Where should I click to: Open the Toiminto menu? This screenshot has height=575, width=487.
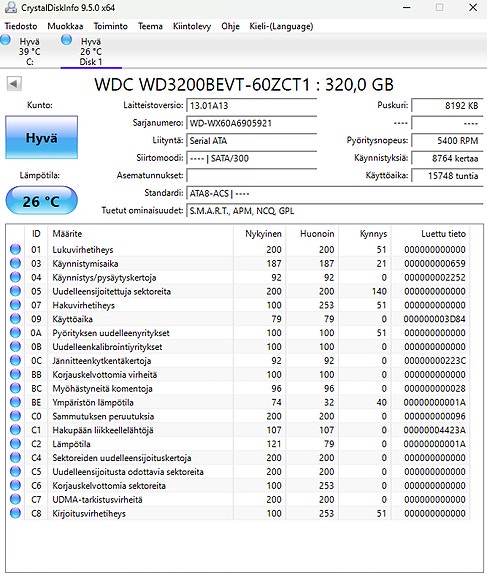pos(110,26)
